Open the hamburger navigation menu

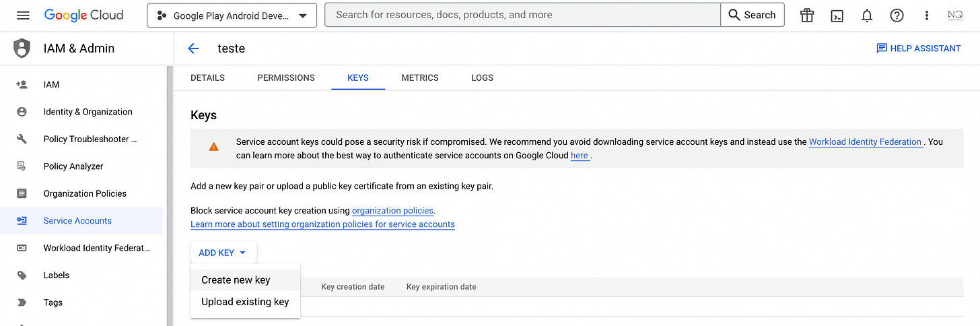click(23, 15)
